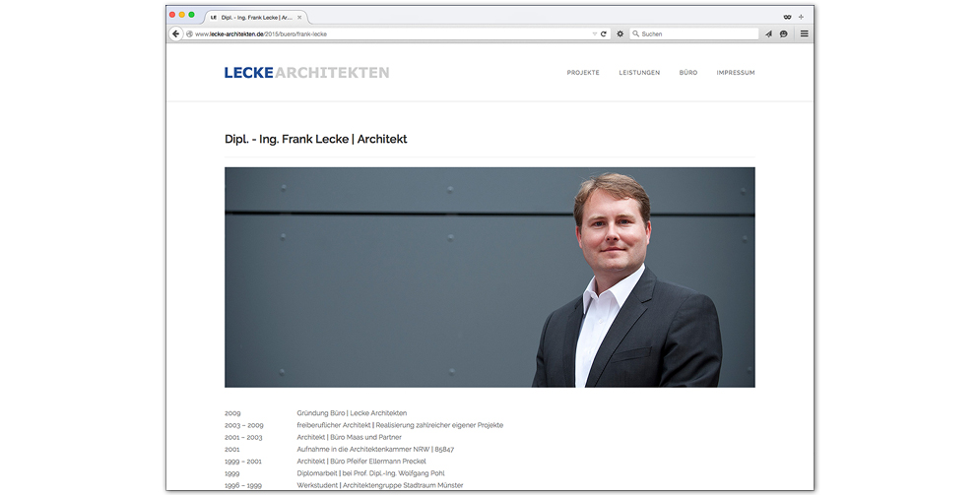The width and height of the screenshot is (980, 495).
Task: Click the browser back arrow button
Action: (176, 33)
